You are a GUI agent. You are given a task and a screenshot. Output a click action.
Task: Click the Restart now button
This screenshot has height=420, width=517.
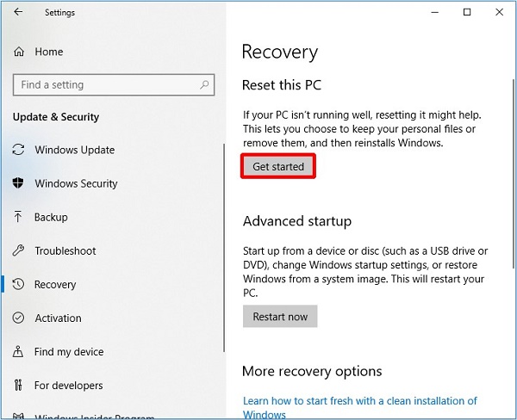280,317
